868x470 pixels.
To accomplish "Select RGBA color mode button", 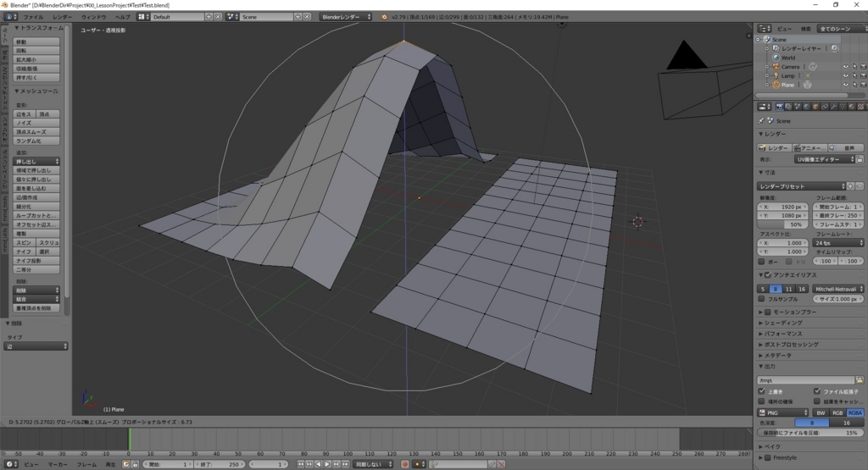I will click(x=855, y=412).
